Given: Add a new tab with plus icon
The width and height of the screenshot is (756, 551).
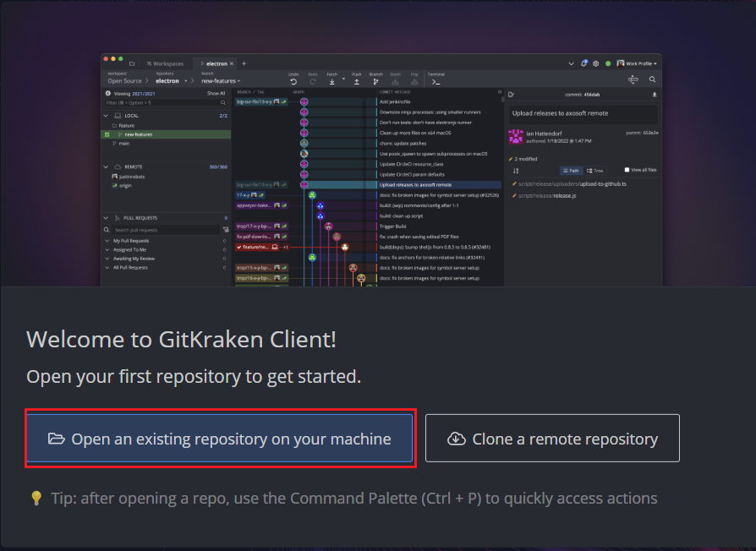Looking at the screenshot, I should 244,63.
